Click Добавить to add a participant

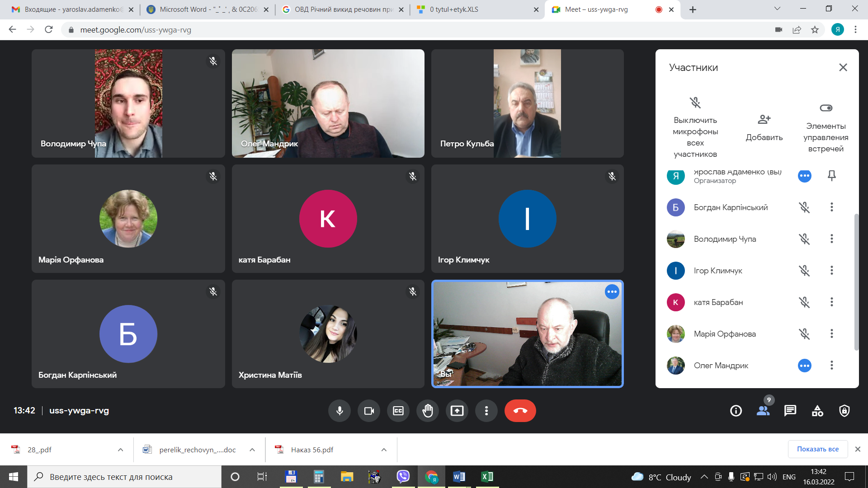[x=764, y=127]
